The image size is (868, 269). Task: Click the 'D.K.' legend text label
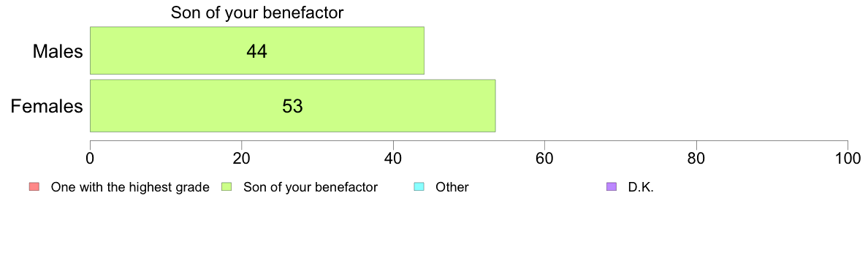click(641, 187)
